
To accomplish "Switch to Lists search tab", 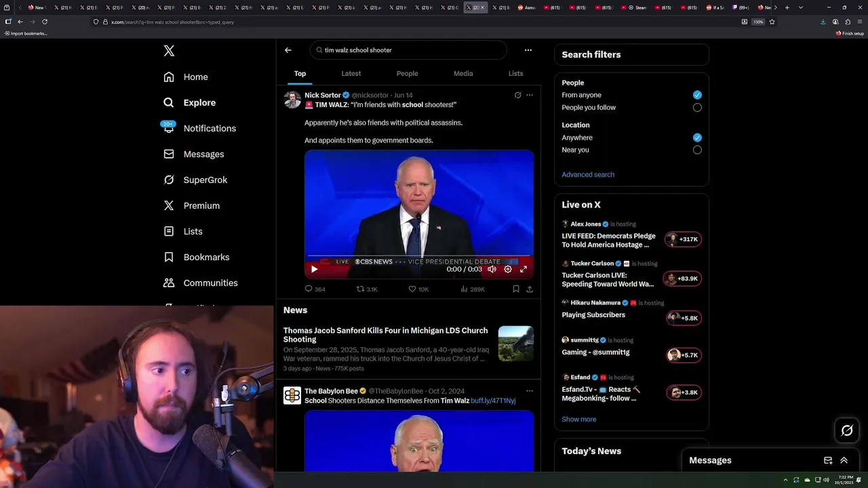I will tap(516, 73).
